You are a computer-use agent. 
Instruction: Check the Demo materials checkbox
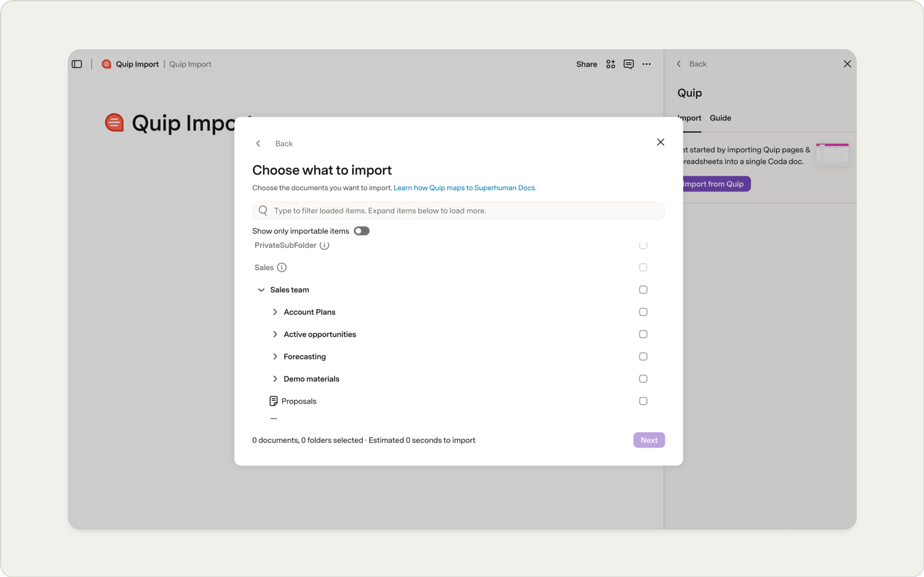pos(643,379)
